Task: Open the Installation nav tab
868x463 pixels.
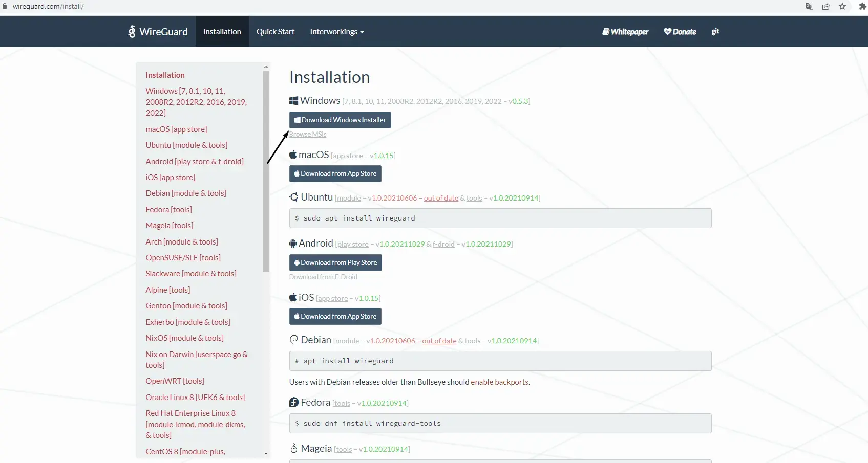Action: pos(222,31)
